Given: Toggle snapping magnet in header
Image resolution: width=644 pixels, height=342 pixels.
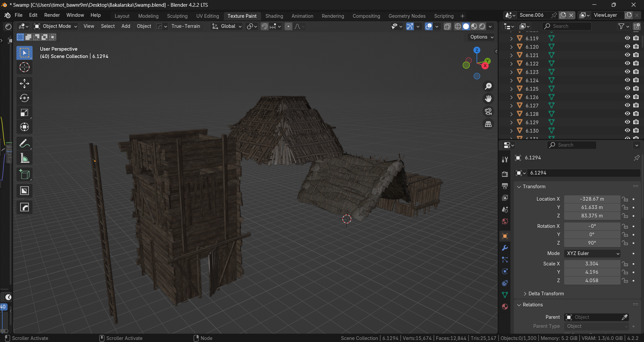Looking at the screenshot, I should [264, 27].
